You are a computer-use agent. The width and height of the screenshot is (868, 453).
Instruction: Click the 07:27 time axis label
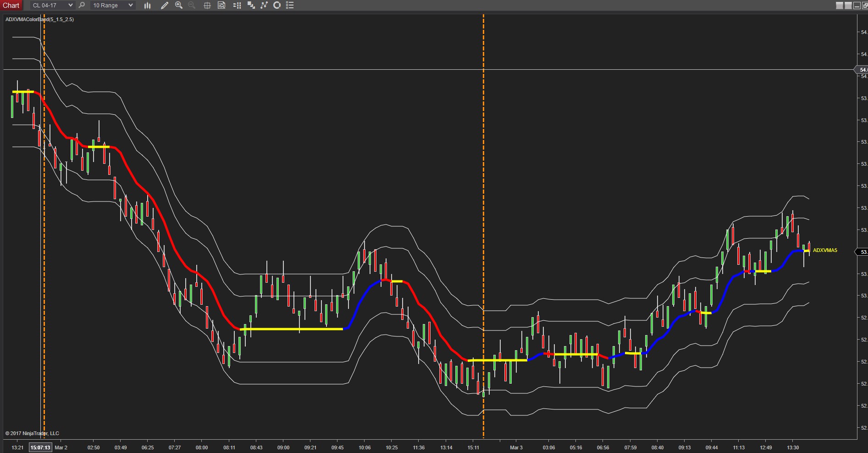[175, 447]
